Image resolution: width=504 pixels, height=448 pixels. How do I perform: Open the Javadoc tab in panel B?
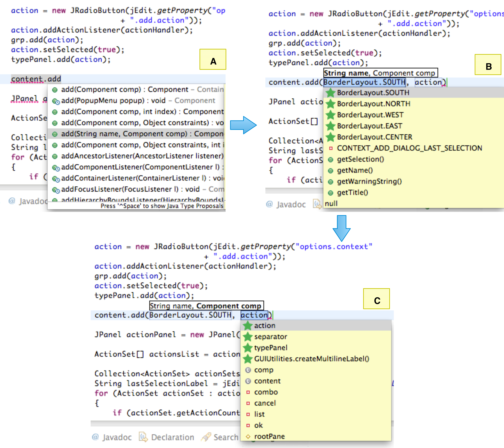286,204
